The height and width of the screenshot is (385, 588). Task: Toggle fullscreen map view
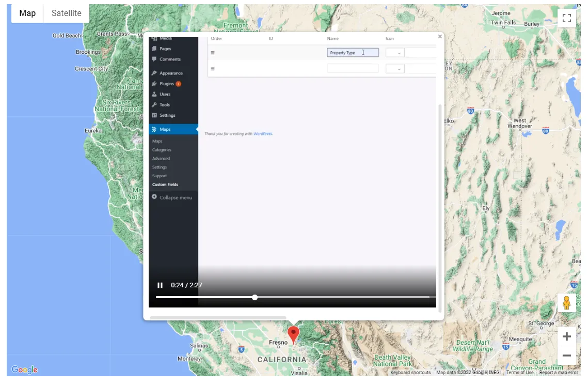pyautogui.click(x=567, y=18)
